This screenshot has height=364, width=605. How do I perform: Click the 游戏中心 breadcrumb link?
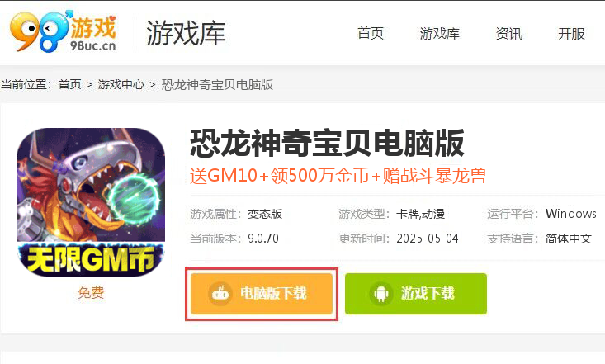coord(121,84)
